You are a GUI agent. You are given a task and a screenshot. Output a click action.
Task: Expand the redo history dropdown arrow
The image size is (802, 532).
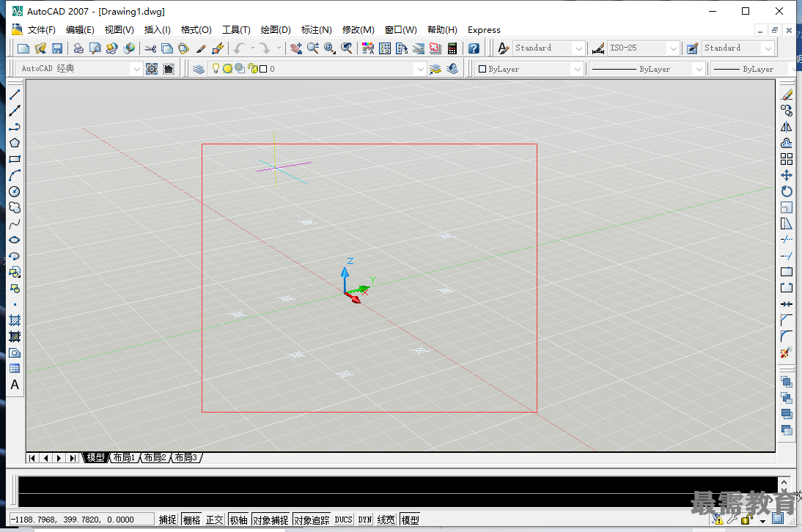pos(279,48)
